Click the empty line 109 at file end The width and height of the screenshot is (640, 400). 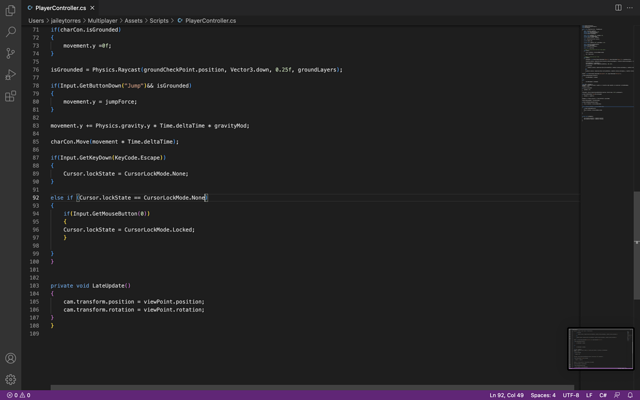click(314, 334)
